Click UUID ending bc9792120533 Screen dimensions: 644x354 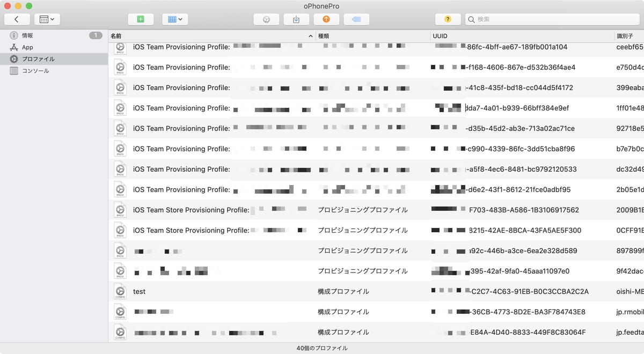pyautogui.click(x=522, y=169)
